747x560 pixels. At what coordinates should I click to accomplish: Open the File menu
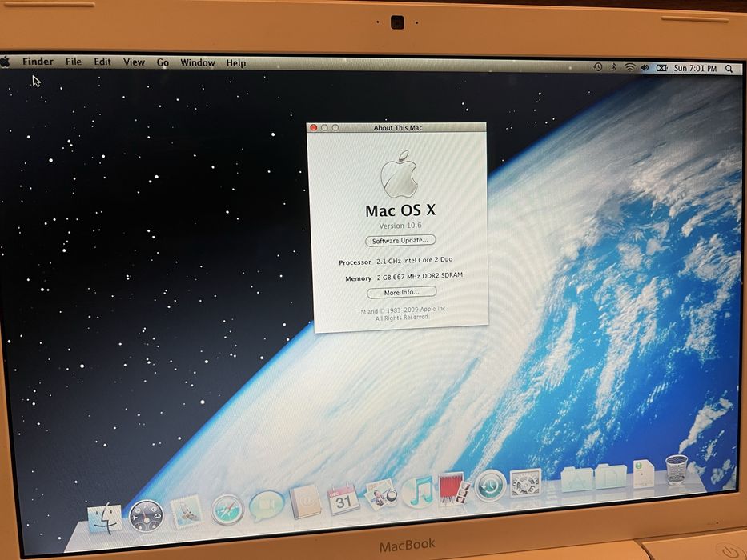(x=74, y=62)
